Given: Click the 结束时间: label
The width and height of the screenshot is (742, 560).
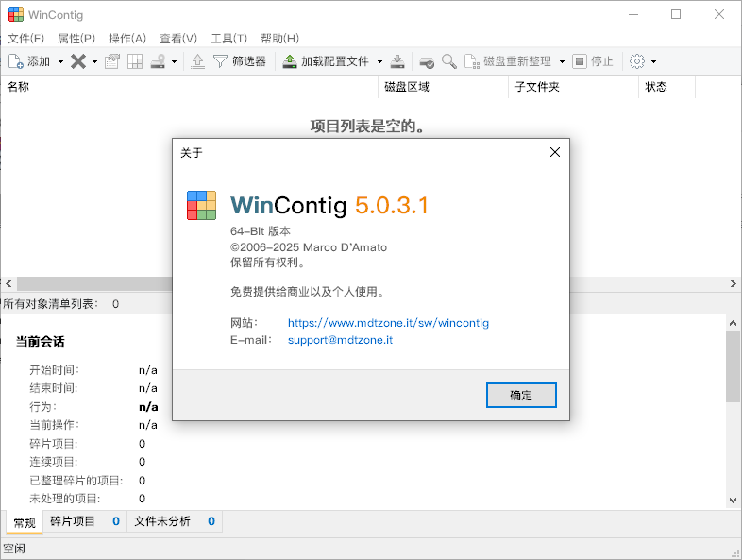Looking at the screenshot, I should tap(54, 388).
